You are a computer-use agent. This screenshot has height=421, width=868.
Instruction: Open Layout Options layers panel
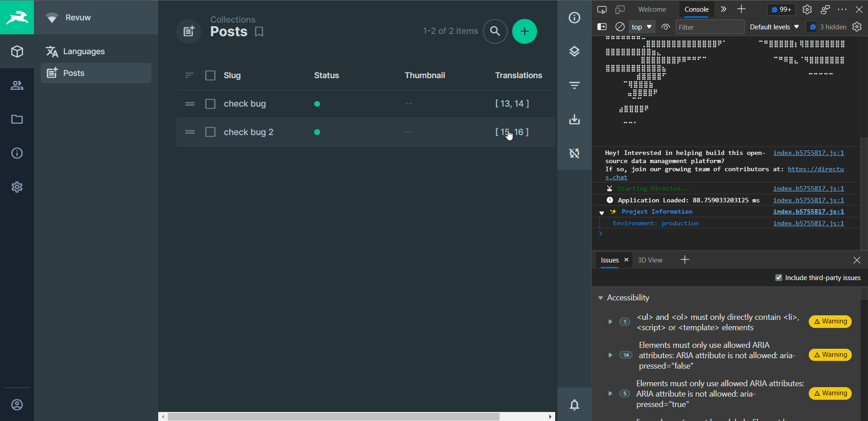(574, 51)
